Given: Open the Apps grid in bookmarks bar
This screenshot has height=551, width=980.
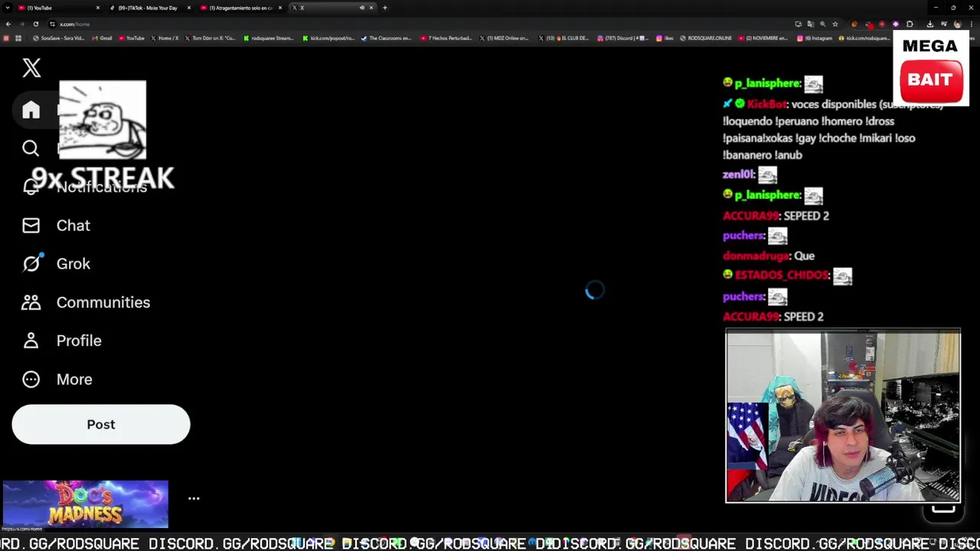Looking at the screenshot, I should tap(18, 37).
